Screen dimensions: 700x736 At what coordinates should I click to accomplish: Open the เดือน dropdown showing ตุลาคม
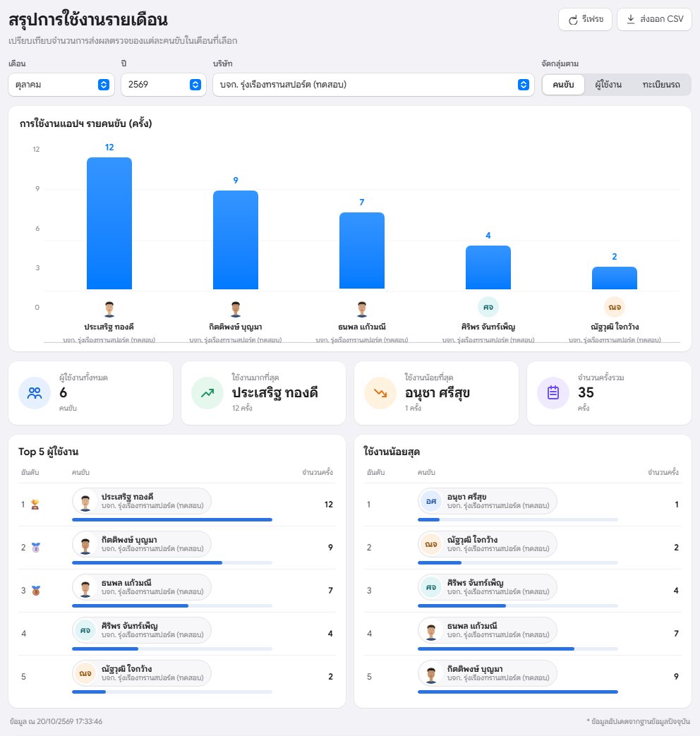point(61,85)
